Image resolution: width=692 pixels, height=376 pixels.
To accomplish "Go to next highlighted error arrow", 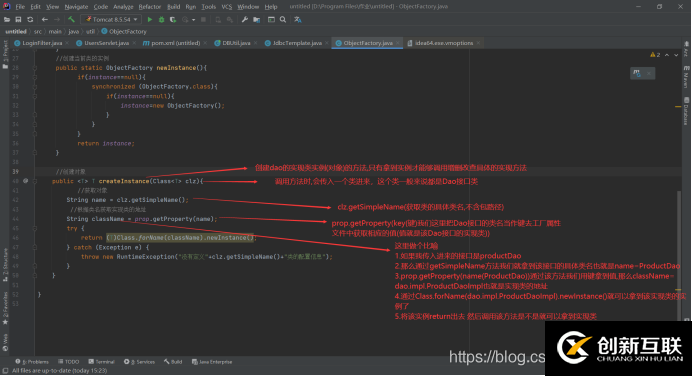I will pos(676,55).
